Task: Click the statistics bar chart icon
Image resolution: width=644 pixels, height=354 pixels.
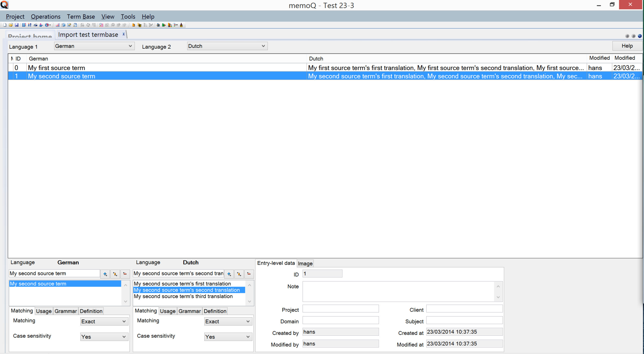Action: [57, 25]
